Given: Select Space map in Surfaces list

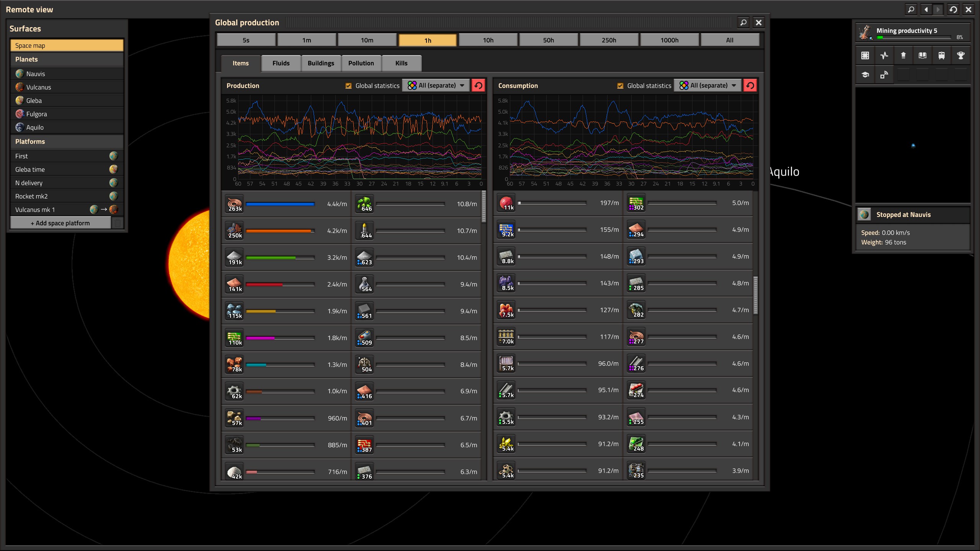Looking at the screenshot, I should click(x=67, y=46).
